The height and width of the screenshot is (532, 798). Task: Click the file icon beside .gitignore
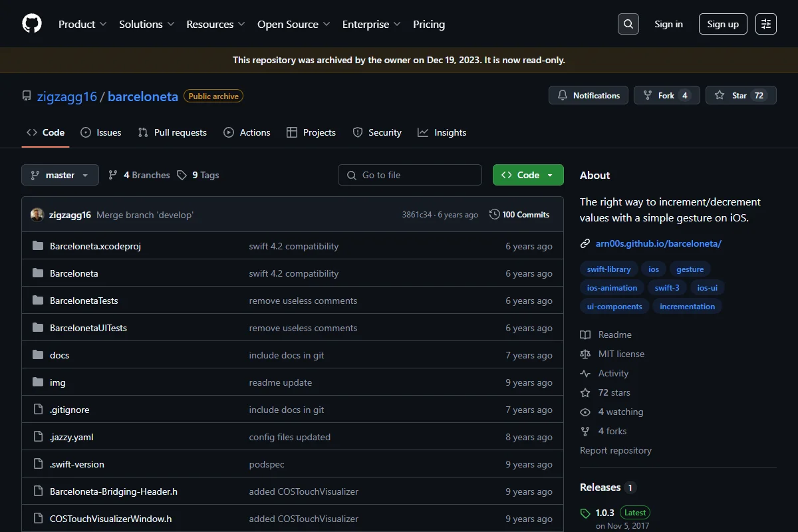pyautogui.click(x=38, y=410)
